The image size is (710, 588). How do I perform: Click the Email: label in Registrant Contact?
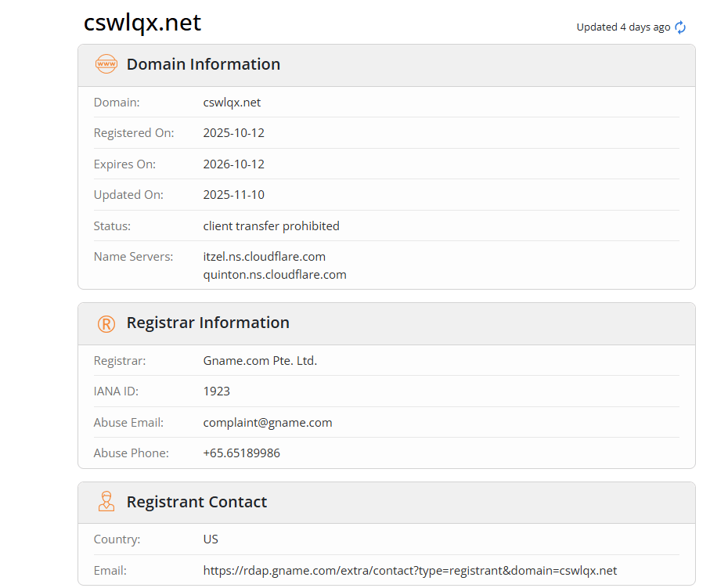[110, 570]
